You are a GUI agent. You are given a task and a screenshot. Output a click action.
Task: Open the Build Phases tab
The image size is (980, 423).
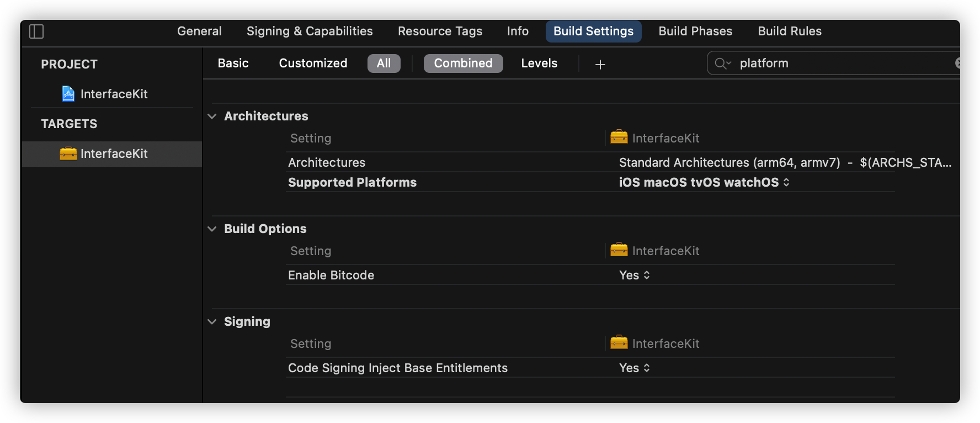click(x=695, y=31)
